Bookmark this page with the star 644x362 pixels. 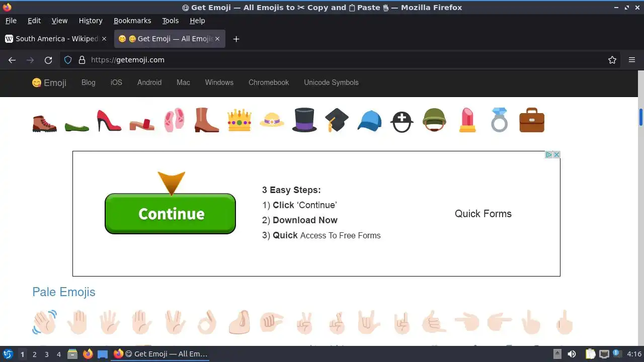click(x=612, y=60)
